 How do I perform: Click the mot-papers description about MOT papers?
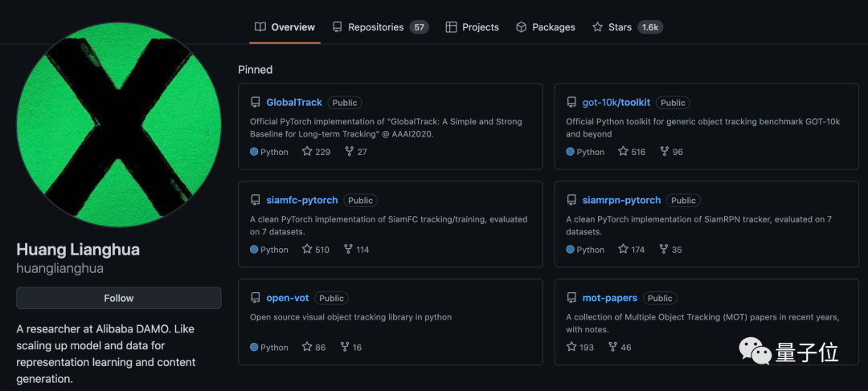click(x=703, y=323)
